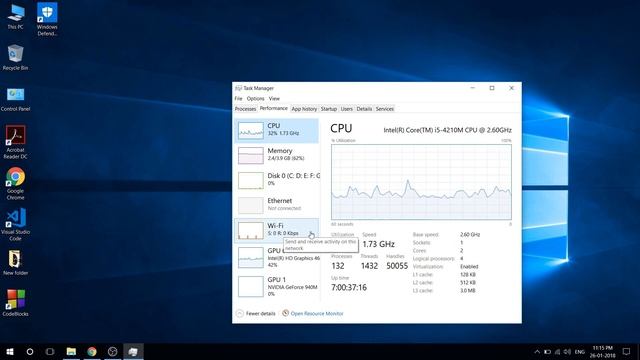This screenshot has height=360, width=640.
Task: Click the Wi-Fi network tray icon
Action: pos(558,352)
